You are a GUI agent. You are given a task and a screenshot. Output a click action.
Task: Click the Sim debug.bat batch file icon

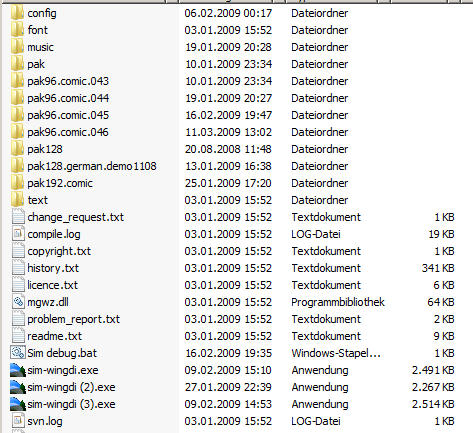click(x=18, y=353)
